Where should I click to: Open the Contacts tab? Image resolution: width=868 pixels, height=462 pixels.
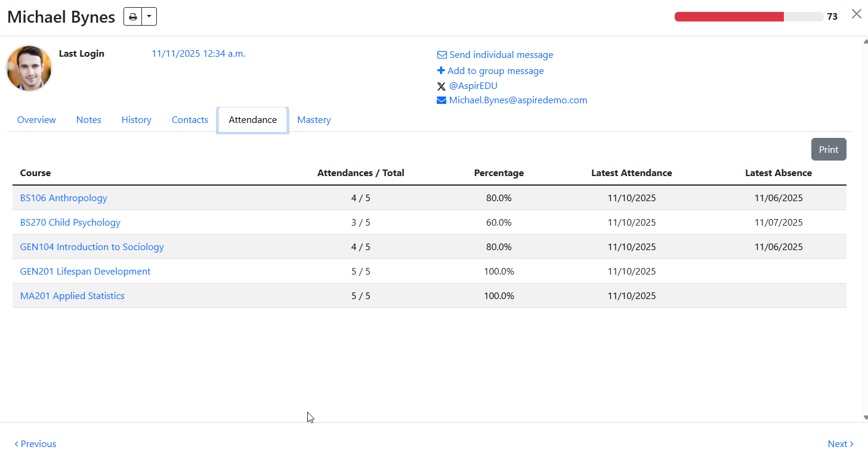click(190, 120)
